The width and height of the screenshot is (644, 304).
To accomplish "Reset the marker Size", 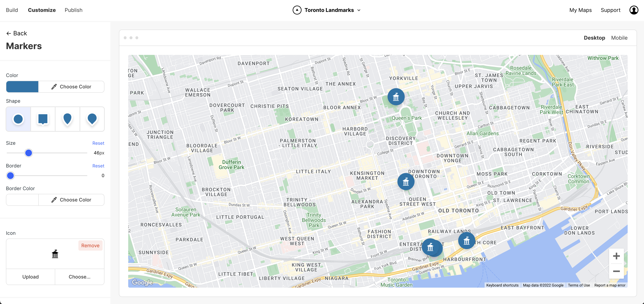I will (98, 143).
